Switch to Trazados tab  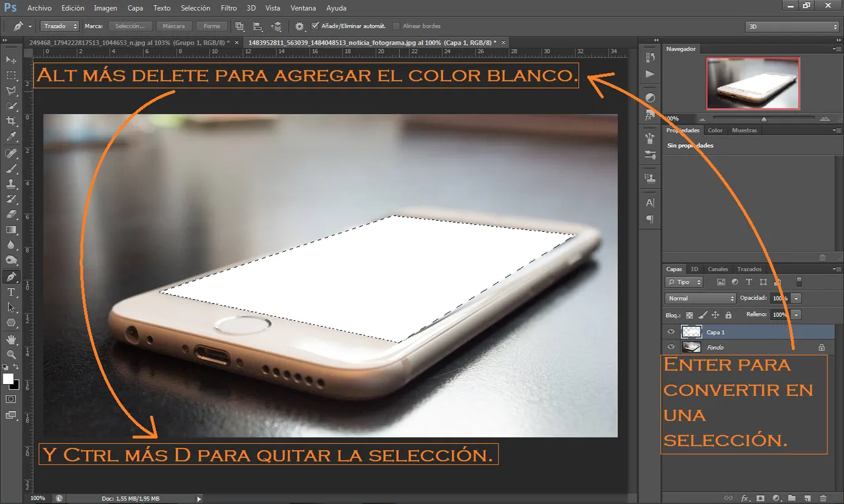749,269
